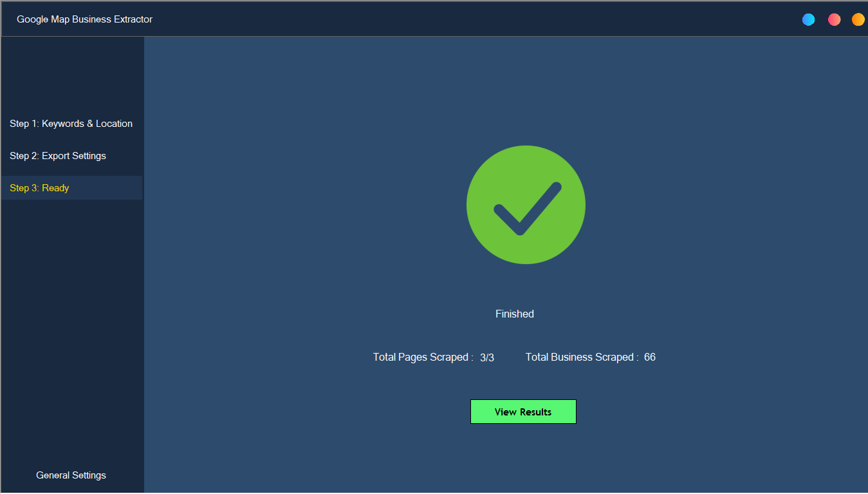Screen dimensions: 868x494
Task: Click the large green success circle icon
Action: pyautogui.click(x=526, y=205)
